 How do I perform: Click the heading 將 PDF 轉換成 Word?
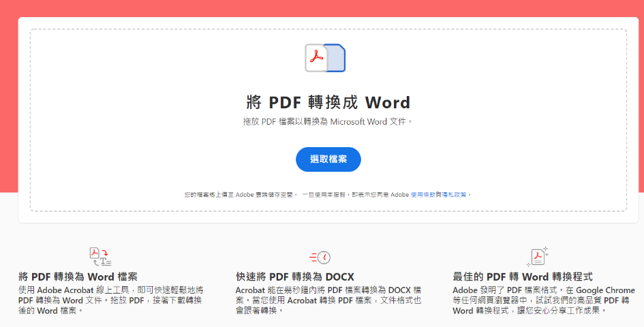tap(328, 102)
